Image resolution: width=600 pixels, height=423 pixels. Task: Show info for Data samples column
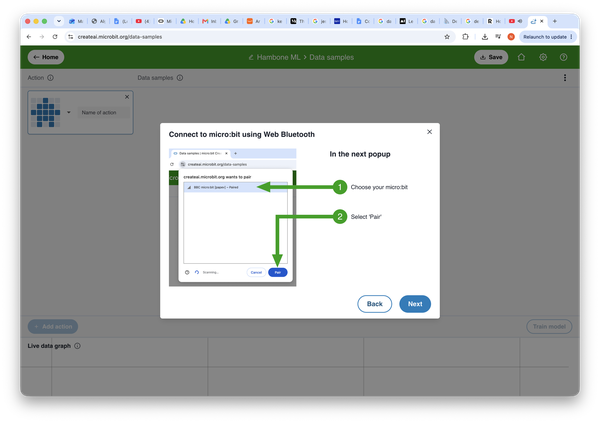coord(179,78)
